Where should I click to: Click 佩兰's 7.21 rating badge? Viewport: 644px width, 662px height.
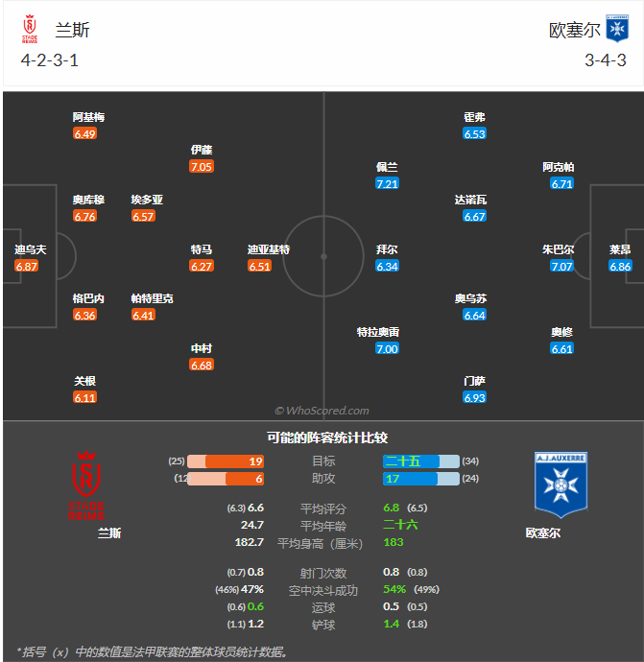point(387,184)
